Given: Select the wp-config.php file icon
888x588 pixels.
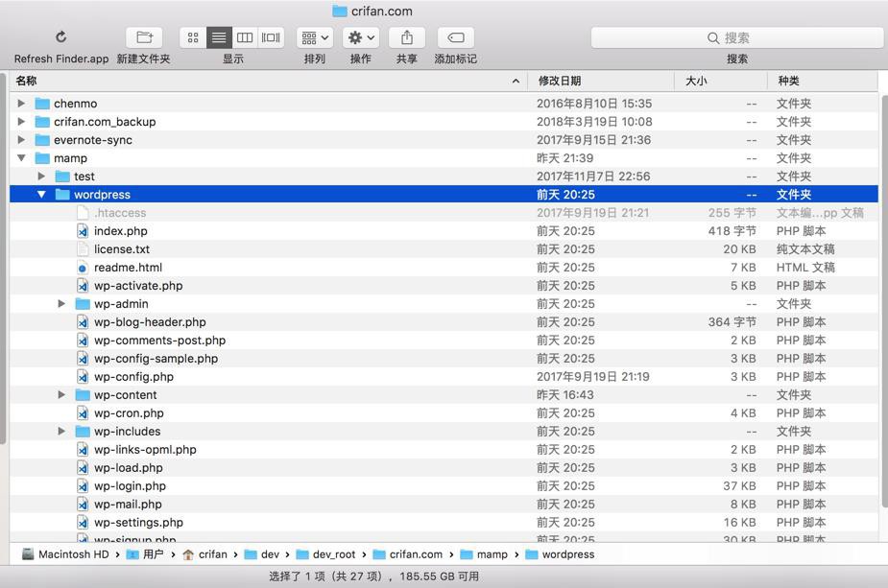Looking at the screenshot, I should (83, 377).
